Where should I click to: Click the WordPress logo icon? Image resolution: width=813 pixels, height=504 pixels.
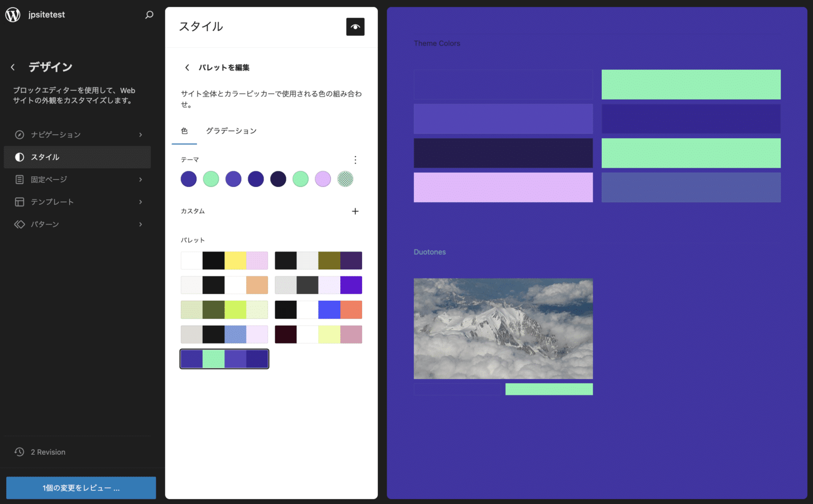pos(12,14)
